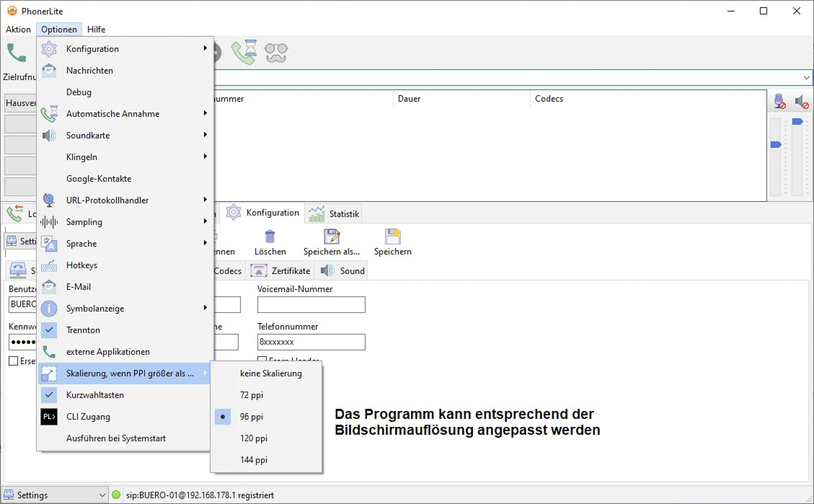814x504 pixels.
Task: Expand the Klingeln submenu arrow
Action: (x=205, y=156)
